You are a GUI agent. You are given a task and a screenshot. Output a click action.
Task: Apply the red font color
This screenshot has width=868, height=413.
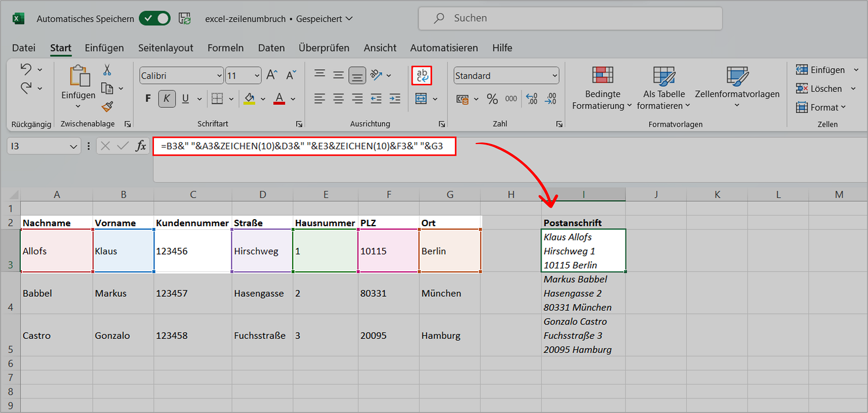(279, 99)
